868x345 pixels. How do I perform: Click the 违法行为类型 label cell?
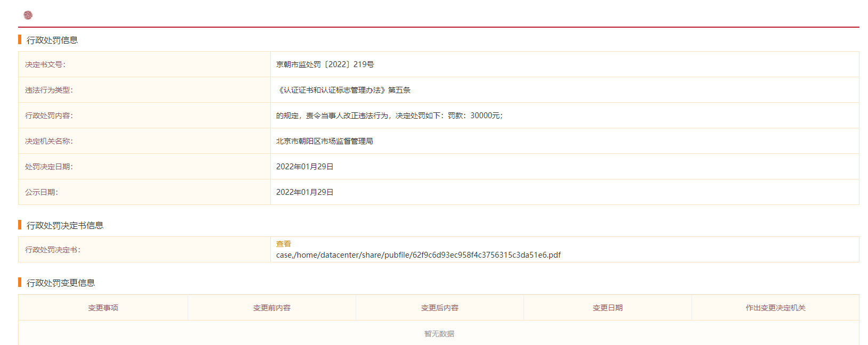coord(144,90)
